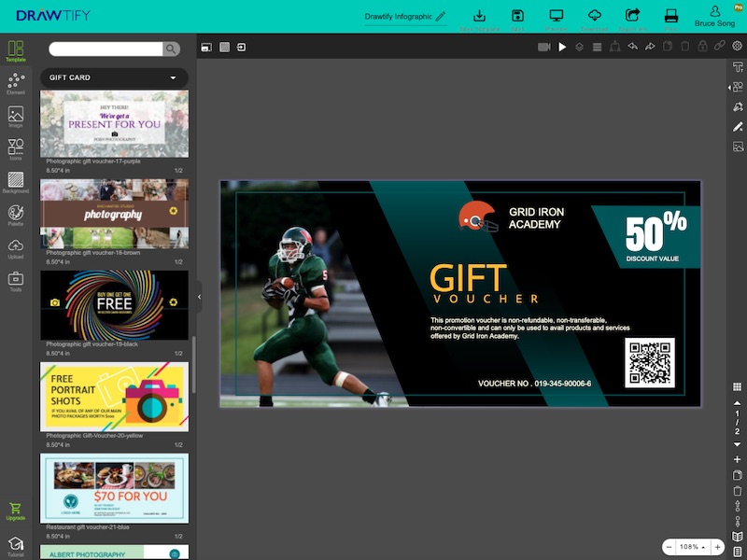Open the Palette panel in sidebar
The height and width of the screenshot is (560, 747).
[16, 216]
